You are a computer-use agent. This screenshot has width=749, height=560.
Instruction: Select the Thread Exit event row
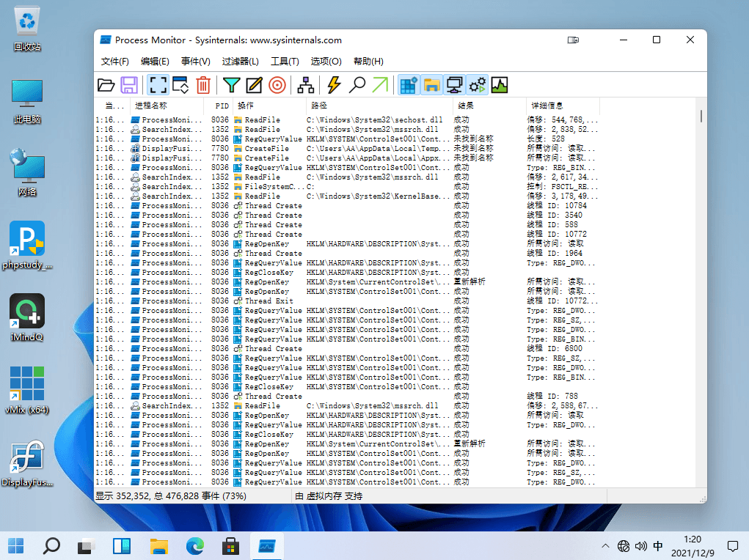347,301
